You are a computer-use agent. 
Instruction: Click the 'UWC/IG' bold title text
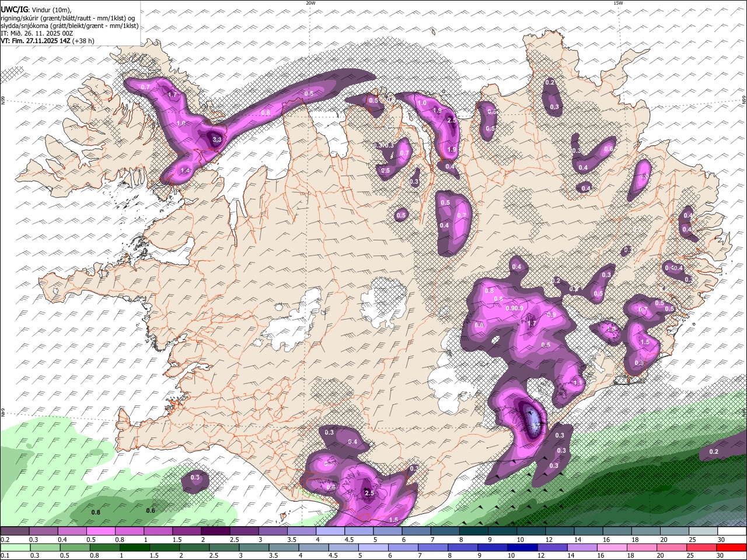pos(14,10)
